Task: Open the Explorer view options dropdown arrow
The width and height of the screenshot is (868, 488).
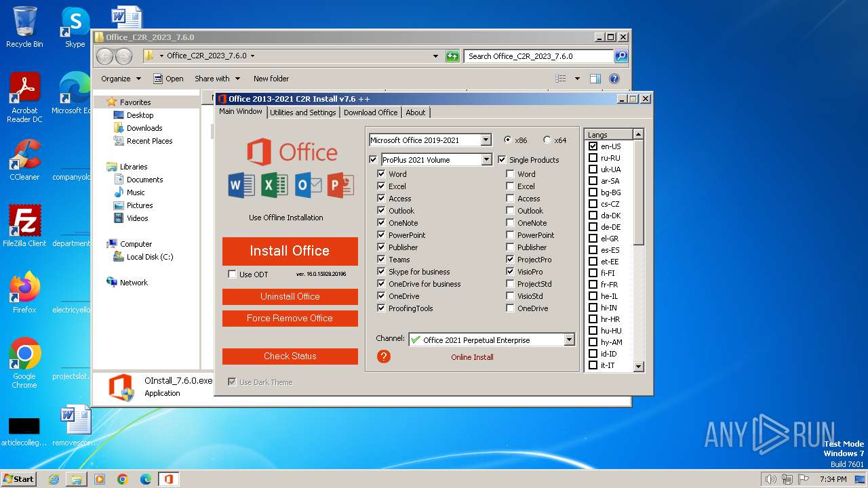Action: 577,79
